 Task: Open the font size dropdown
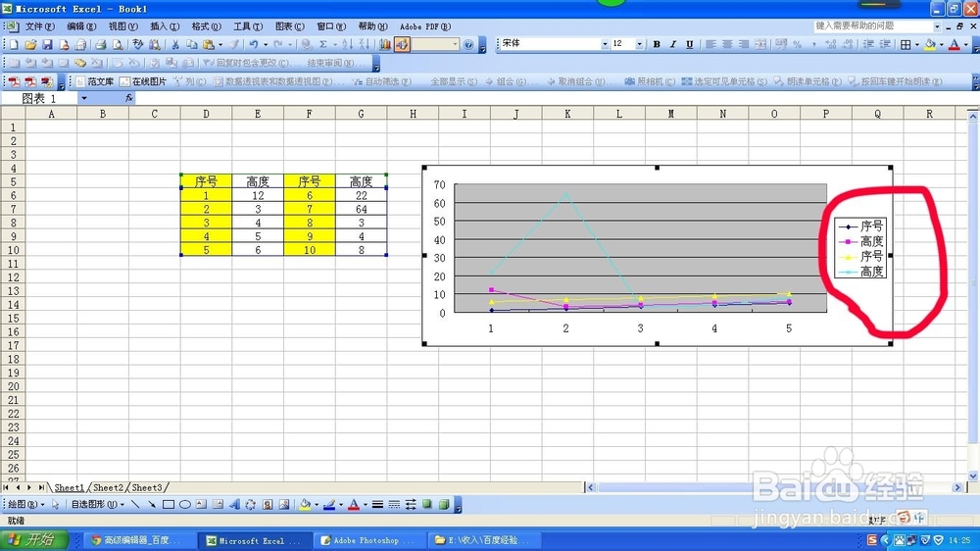pos(639,44)
